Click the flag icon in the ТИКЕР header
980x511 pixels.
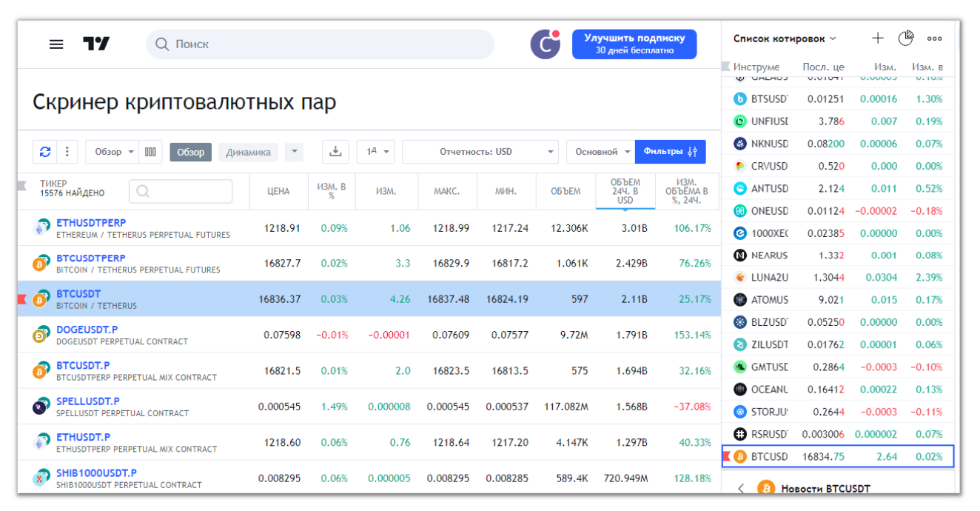pyautogui.click(x=22, y=185)
